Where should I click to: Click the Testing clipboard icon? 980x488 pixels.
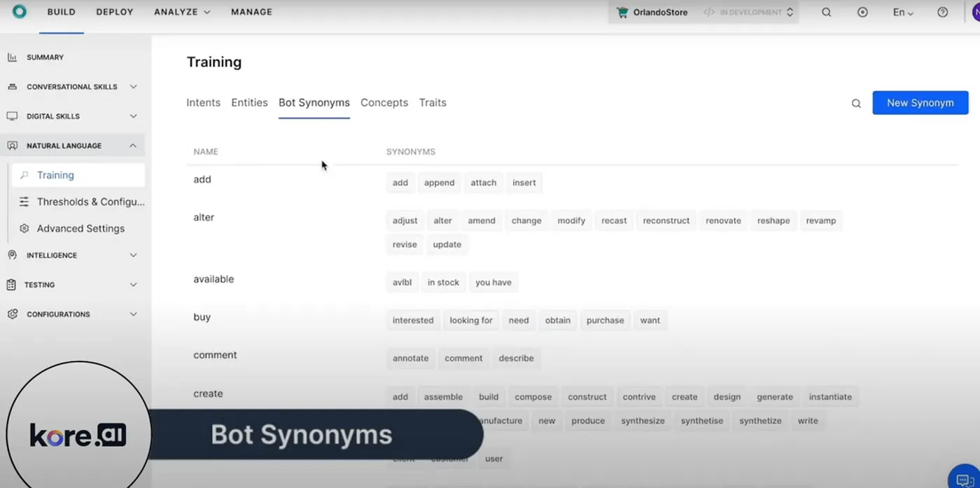tap(11, 285)
